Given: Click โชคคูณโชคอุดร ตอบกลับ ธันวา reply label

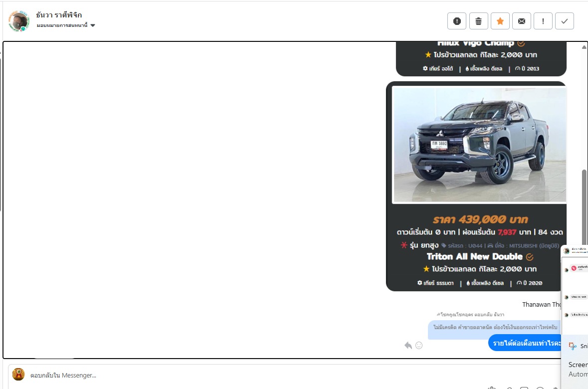Looking at the screenshot, I should pyautogui.click(x=470, y=314).
